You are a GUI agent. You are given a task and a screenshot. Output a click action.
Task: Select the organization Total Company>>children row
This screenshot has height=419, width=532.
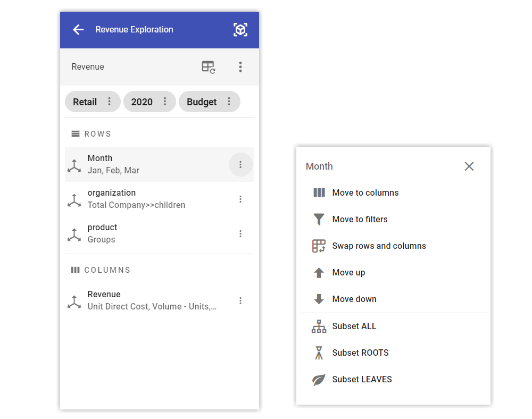pyautogui.click(x=159, y=199)
